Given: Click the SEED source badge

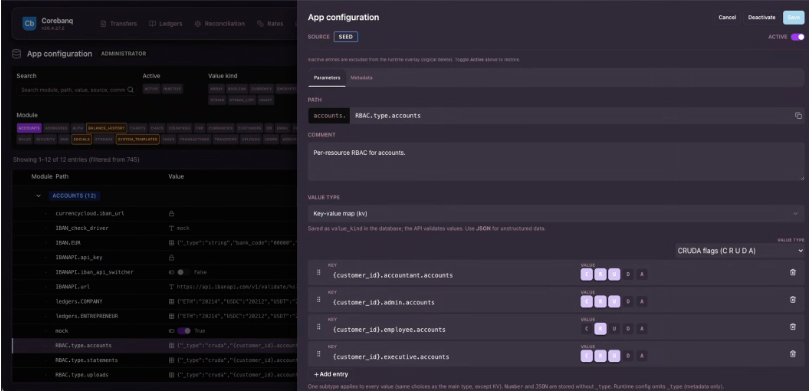Looking at the screenshot, I should point(346,37).
